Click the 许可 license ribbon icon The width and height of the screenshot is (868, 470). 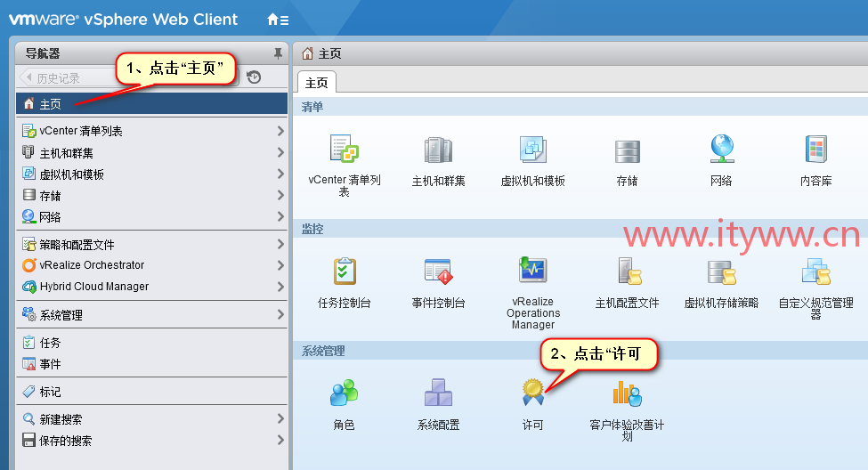click(x=533, y=393)
